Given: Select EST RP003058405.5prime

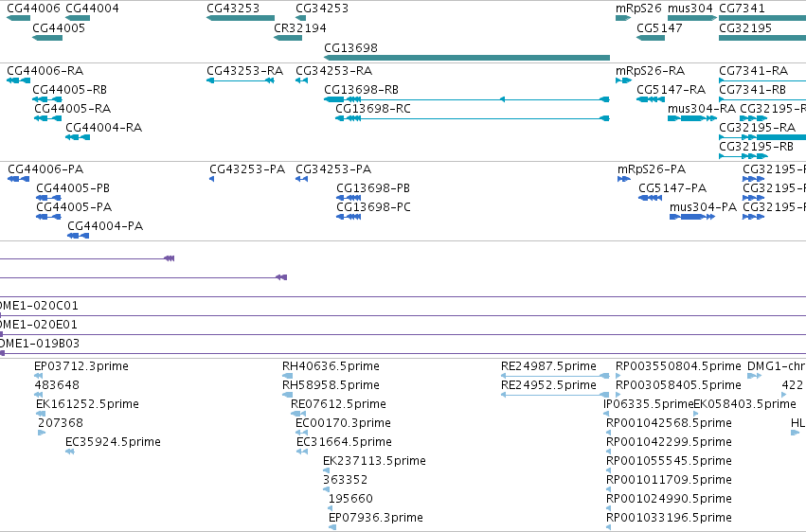Looking at the screenshot, I should [x=618, y=395].
